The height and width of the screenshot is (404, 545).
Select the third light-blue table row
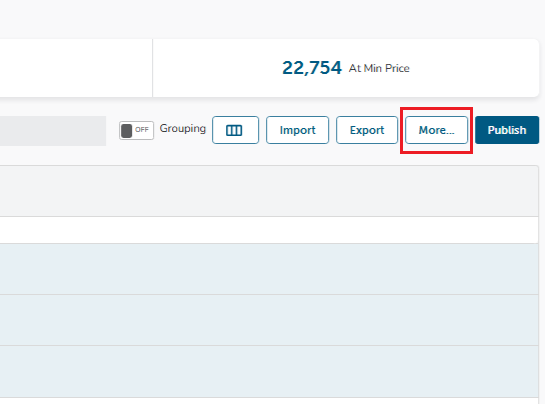click(x=269, y=371)
